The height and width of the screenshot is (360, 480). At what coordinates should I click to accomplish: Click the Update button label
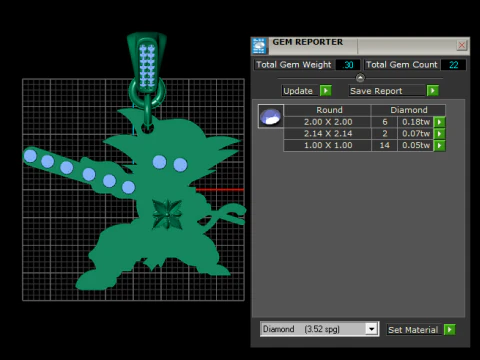[x=298, y=91]
